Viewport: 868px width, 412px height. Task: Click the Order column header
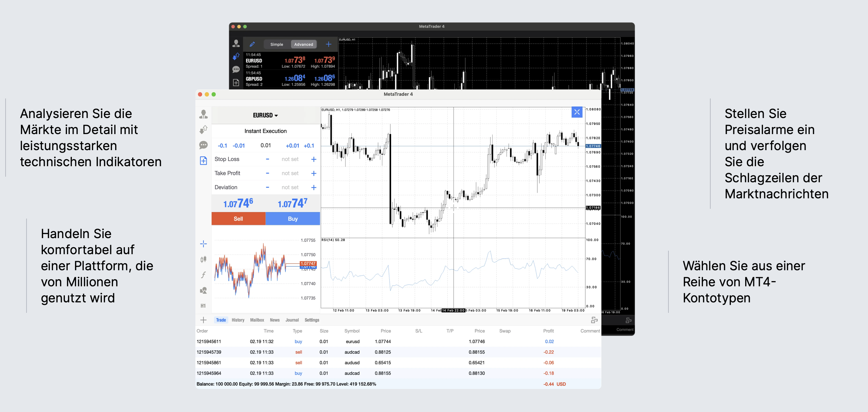coord(202,331)
